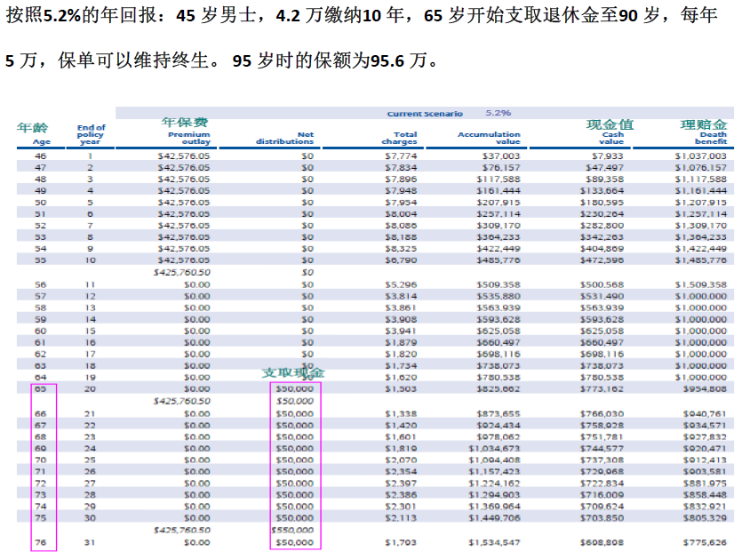Select cash value $780,538
The width and height of the screenshot is (742, 560).
(x=602, y=378)
